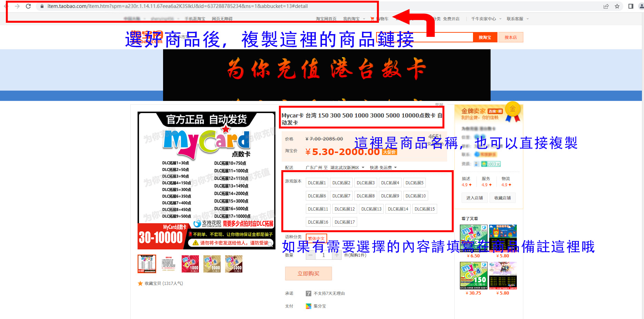
Task: Open 网页无障碍 link
Action: pos(222,19)
